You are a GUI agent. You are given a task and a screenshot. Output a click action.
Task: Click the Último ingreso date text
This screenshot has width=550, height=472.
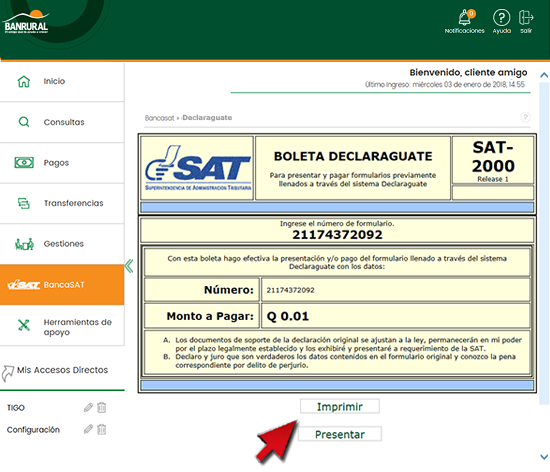point(445,85)
